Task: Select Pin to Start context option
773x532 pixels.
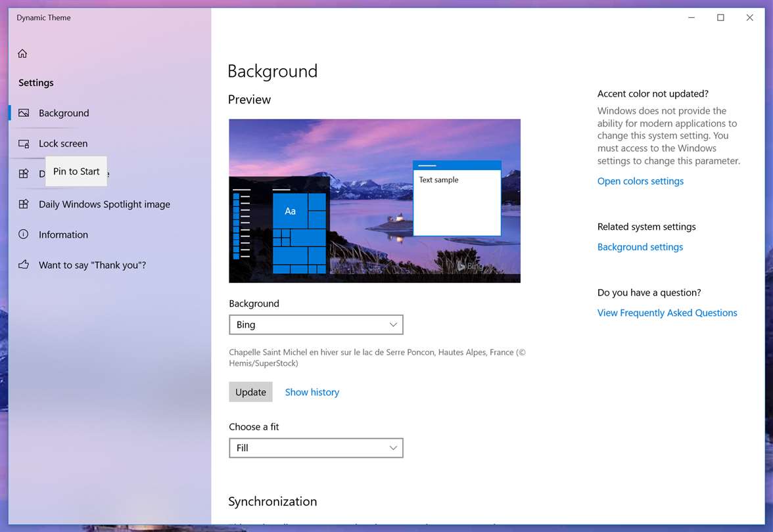Action: tap(76, 171)
